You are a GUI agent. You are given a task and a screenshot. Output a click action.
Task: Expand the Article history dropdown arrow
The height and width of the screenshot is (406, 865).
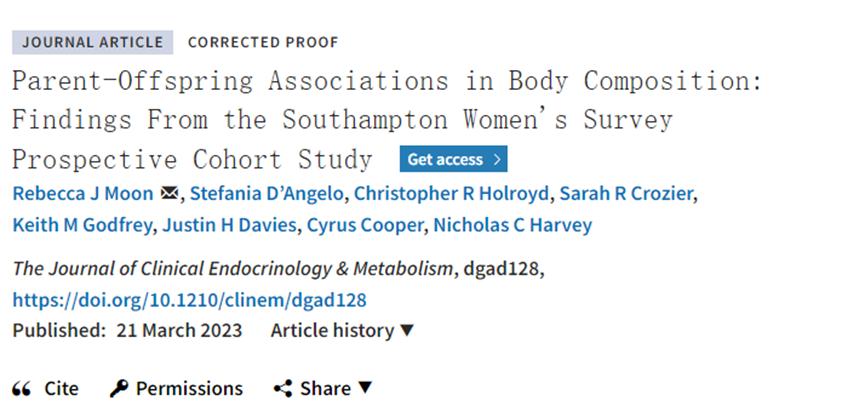(407, 330)
